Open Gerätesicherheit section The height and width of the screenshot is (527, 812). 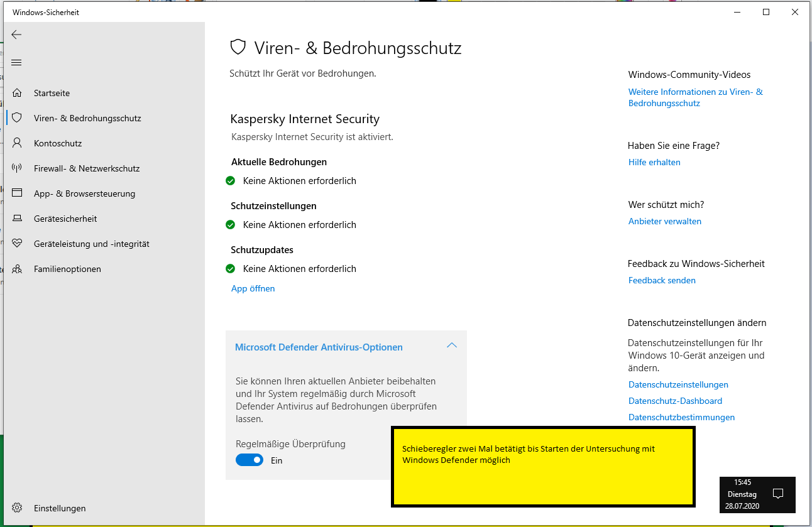(65, 219)
